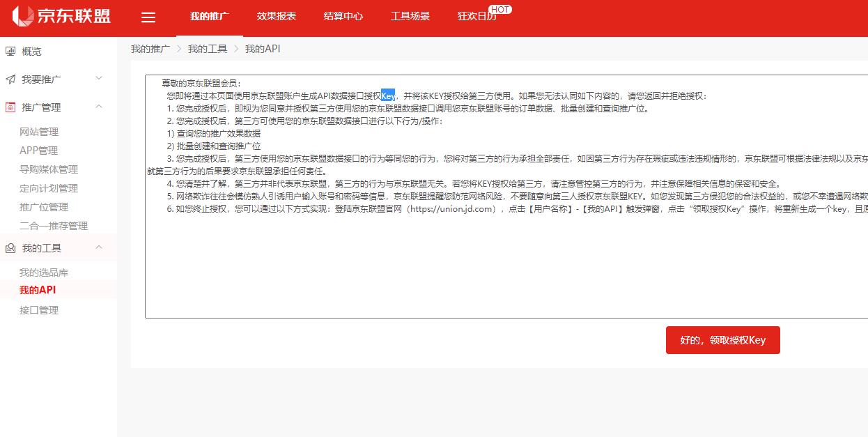Open 接口管理 in sidebar
The width and height of the screenshot is (868, 437).
39,310
